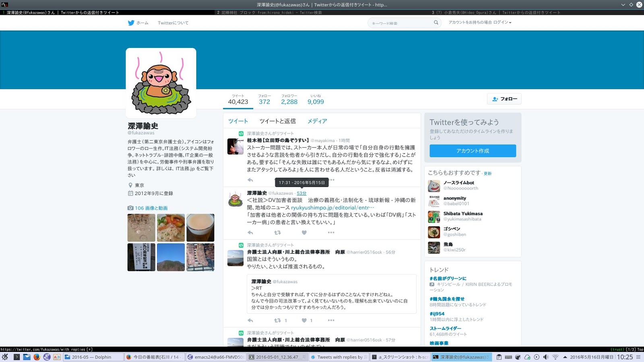This screenshot has height=362, width=644.
Task: Switch to the emacs24@a66-FMVD50 taskbar window
Action: coord(215,357)
